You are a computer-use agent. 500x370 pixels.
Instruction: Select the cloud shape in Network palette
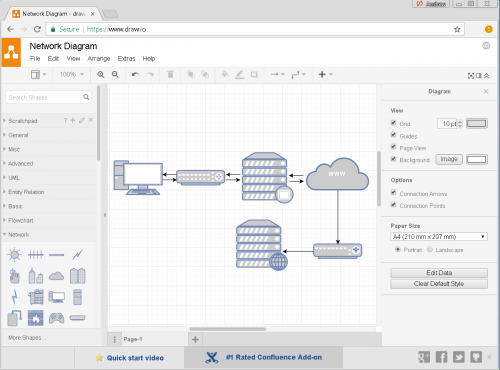coord(56,276)
